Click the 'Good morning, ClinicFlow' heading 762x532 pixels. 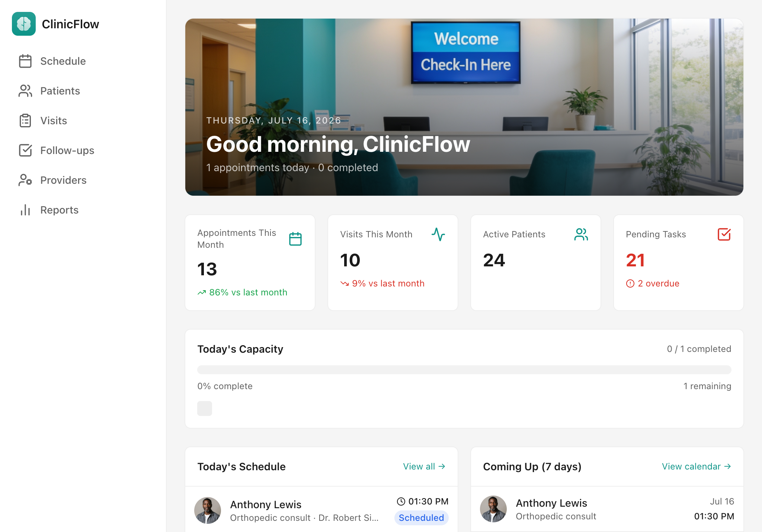(338, 144)
